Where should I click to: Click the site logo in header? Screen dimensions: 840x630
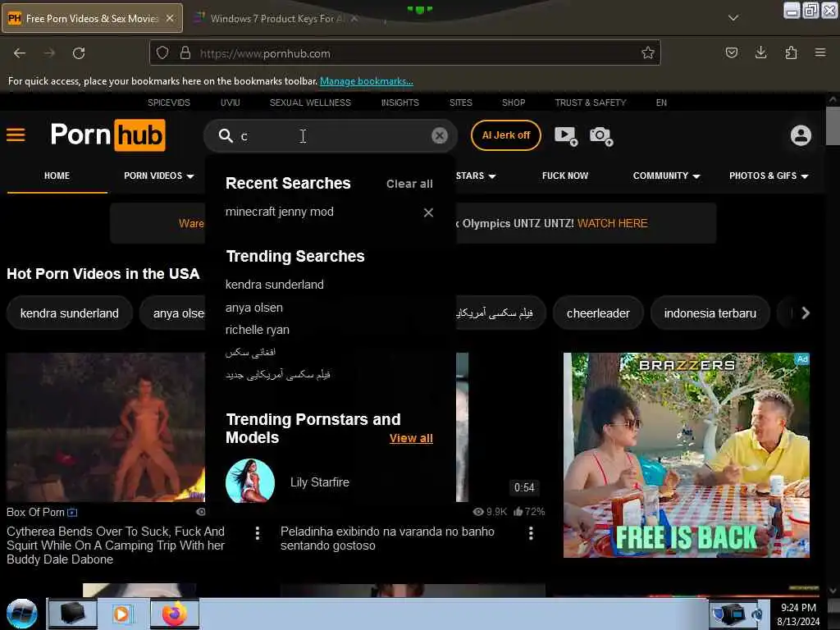(107, 135)
